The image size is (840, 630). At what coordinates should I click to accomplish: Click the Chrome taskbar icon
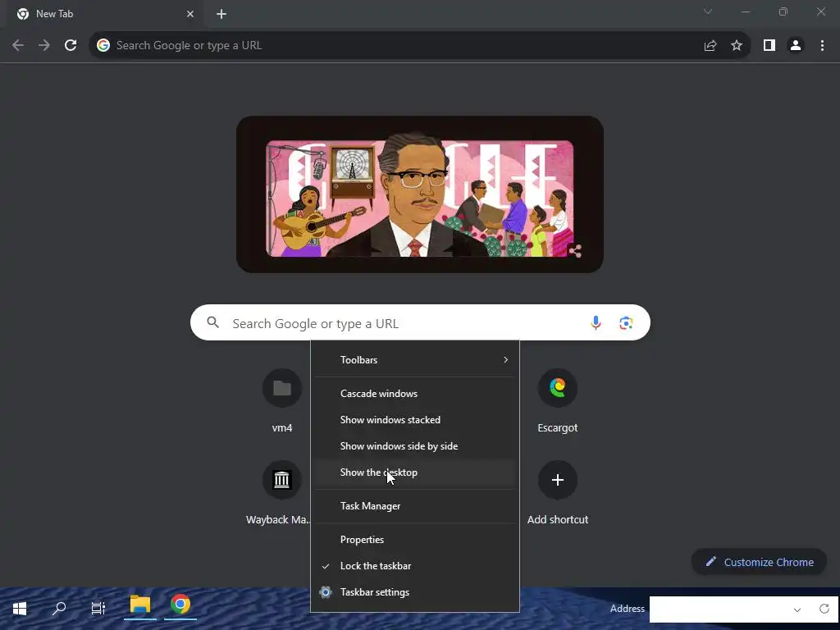click(180, 605)
